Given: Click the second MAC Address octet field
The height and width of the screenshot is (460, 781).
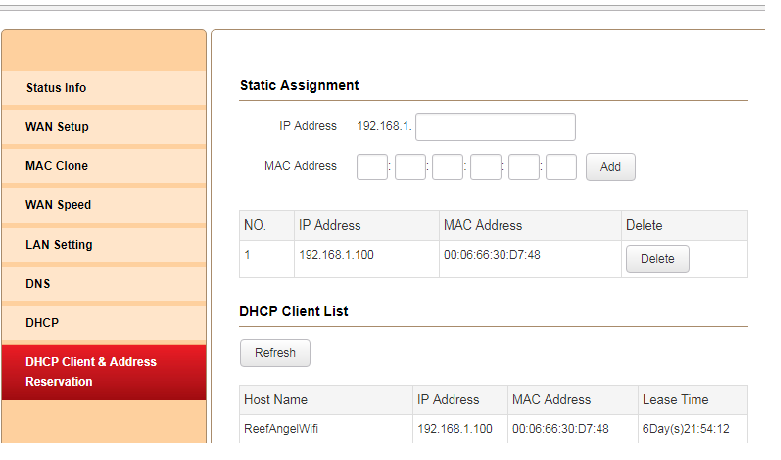Looking at the screenshot, I should (x=410, y=167).
